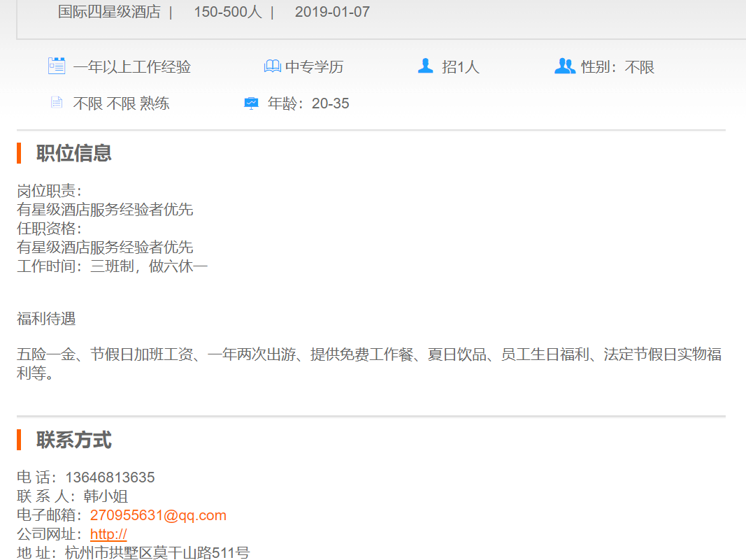This screenshot has height=560, width=746.
Task: Click the 联系方式 section heading
Action: click(x=74, y=440)
